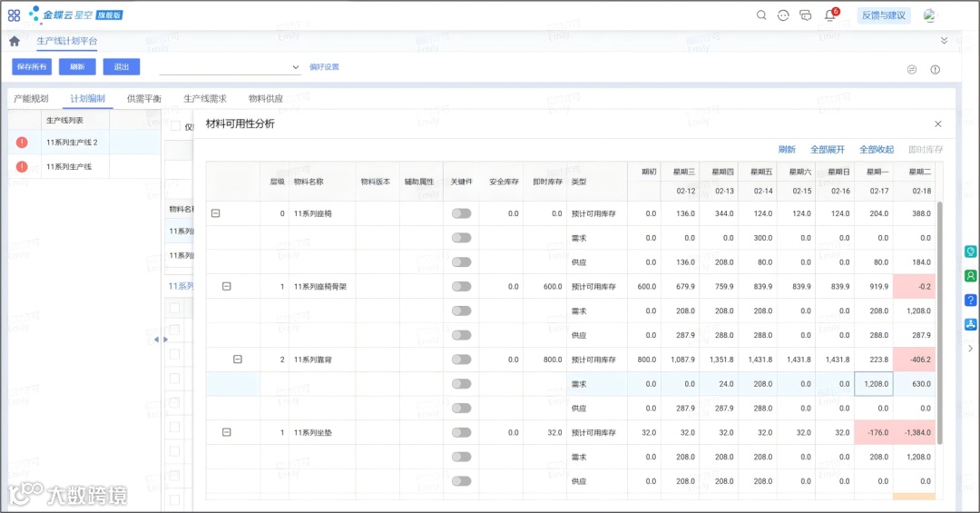Screen dimensions: 980x513
Task: Open the search magnifier icon
Action: pyautogui.click(x=761, y=15)
